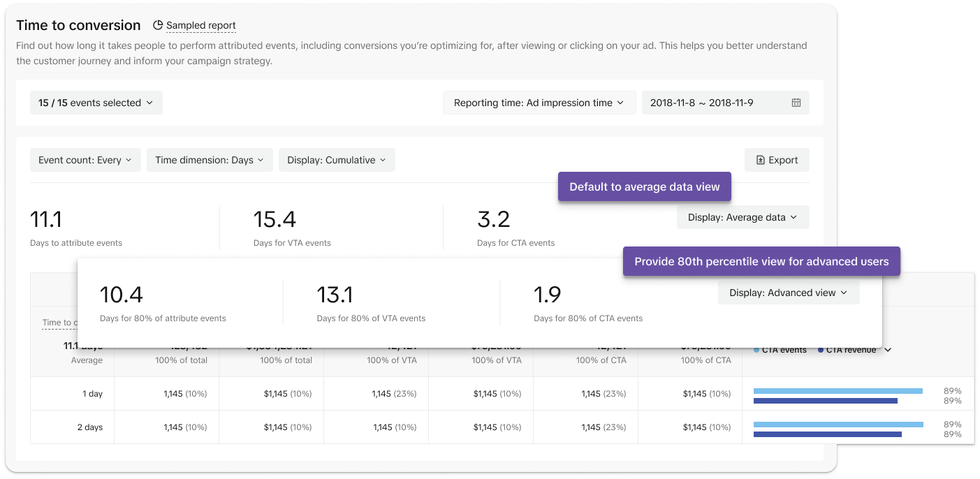Expand the chevron next to CTA revenue legend
The height and width of the screenshot is (479, 980).
(x=888, y=350)
